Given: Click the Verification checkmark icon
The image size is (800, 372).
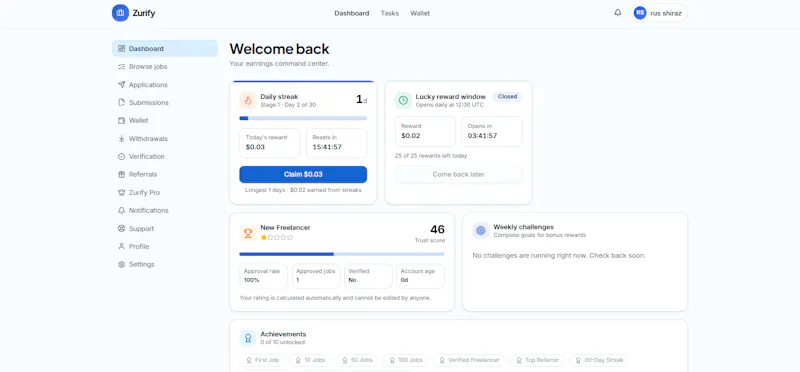Looking at the screenshot, I should coord(121,157).
